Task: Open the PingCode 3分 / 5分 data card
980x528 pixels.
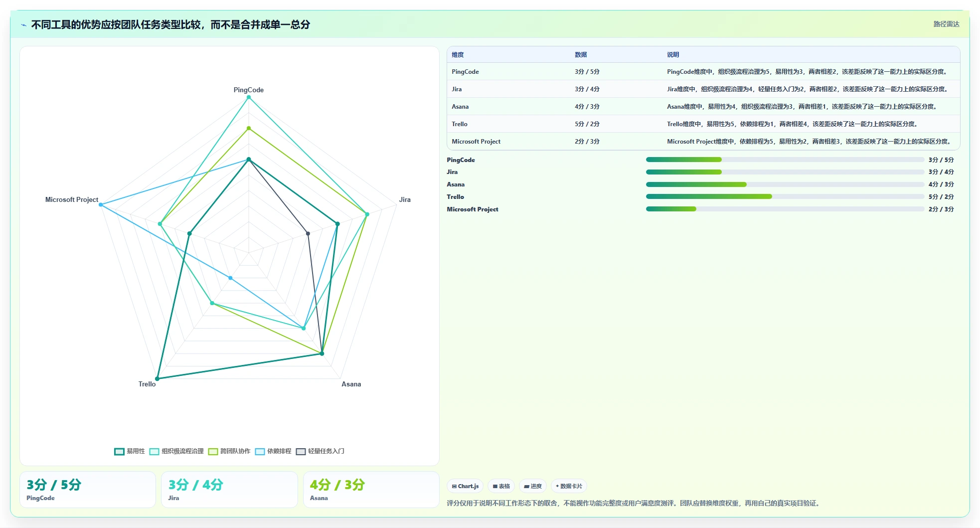Action: [88, 490]
